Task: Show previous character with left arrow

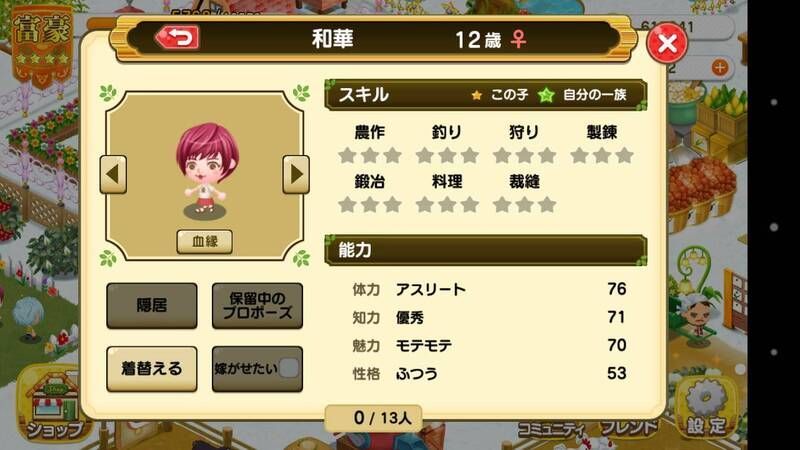Action: click(113, 174)
